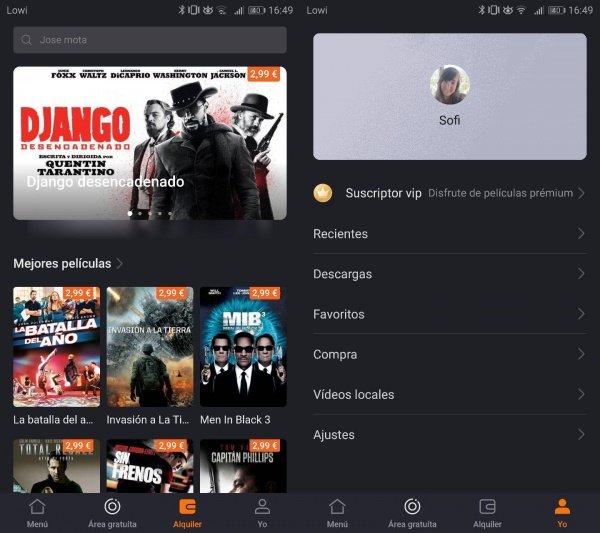Select Yo tab in right screen
The width and height of the screenshot is (600, 533).
(562, 513)
